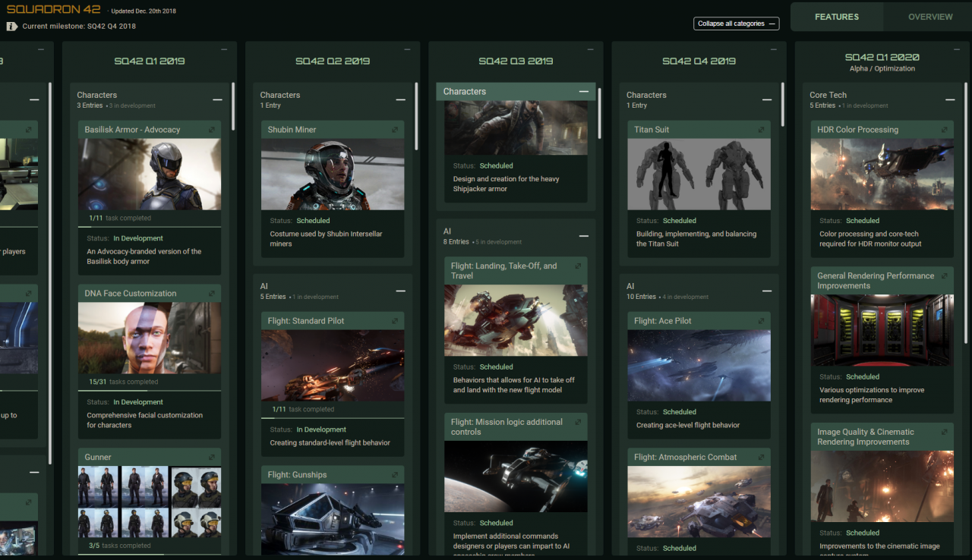Click expand icon on Flight: Mission logic card

pyautogui.click(x=578, y=423)
